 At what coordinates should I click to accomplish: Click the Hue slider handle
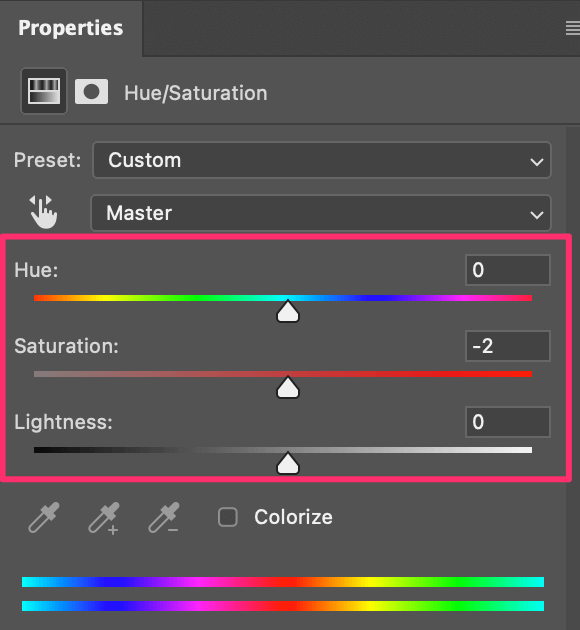pyautogui.click(x=288, y=311)
